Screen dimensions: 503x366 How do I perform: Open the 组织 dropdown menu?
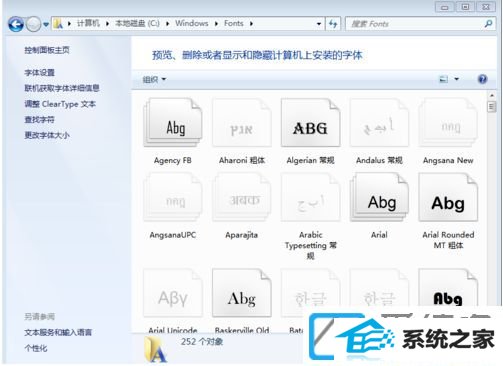pos(154,79)
